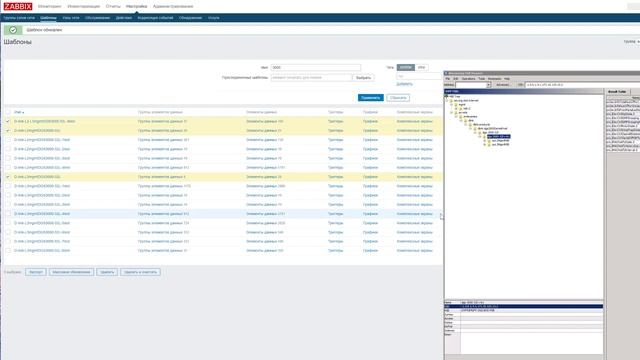Open Корреляция событий submenu item
640x360 pixels.
pyautogui.click(x=155, y=18)
